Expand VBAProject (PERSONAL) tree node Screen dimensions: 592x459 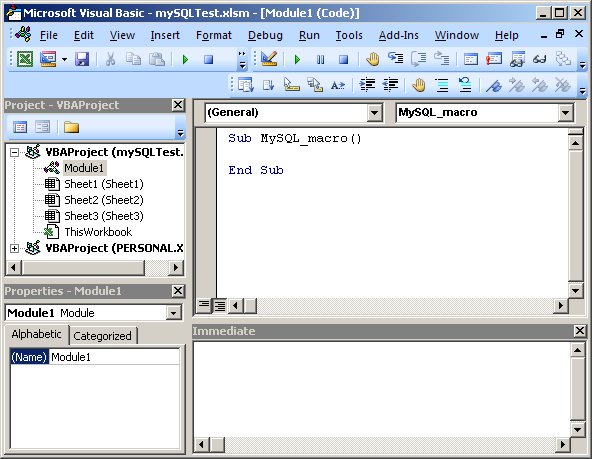pos(14,248)
